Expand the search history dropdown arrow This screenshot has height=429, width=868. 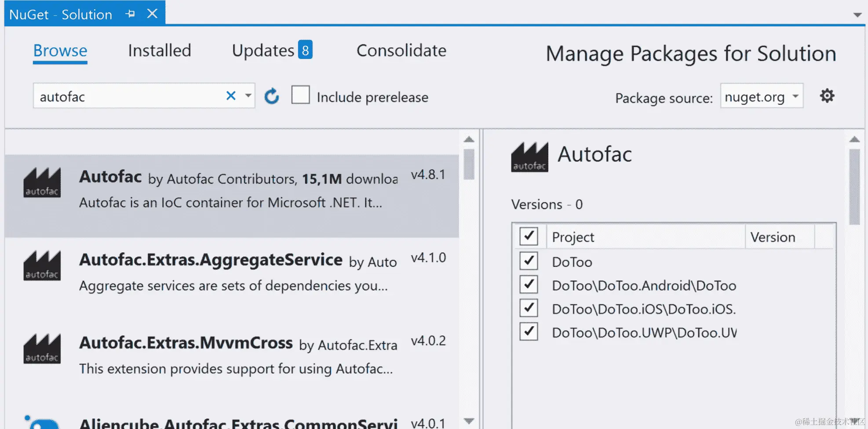[248, 95]
